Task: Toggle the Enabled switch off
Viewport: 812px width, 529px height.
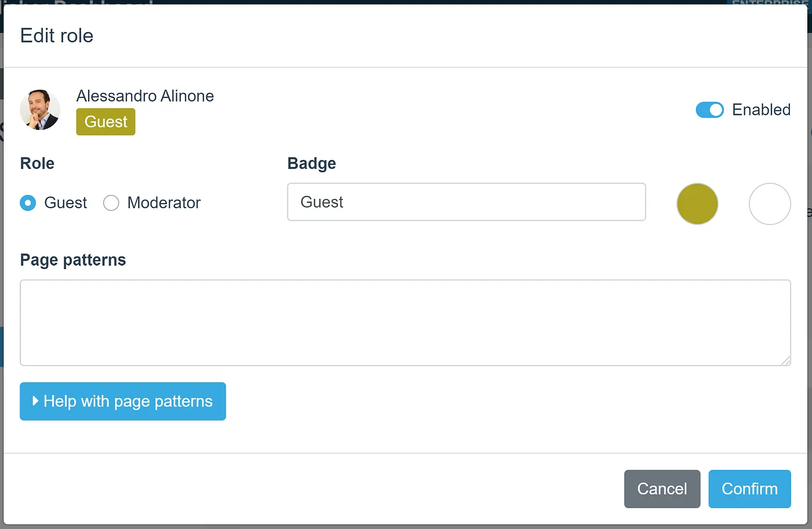Action: tap(709, 110)
